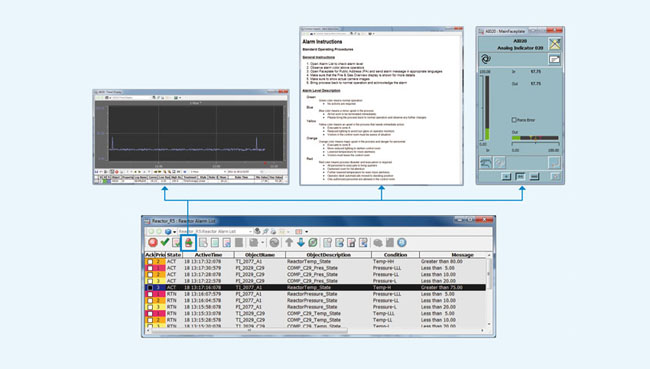The image size is (650, 369).
Task: Click the highlighted red-green toolbar icon in blue box
Action: 189,243
